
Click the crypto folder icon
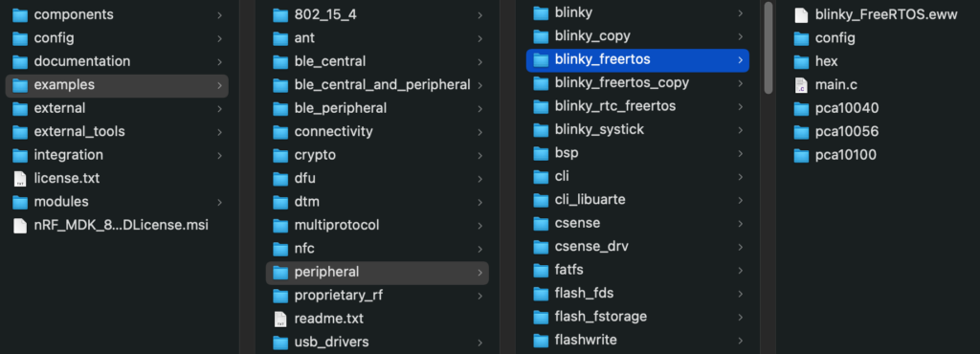(x=280, y=155)
